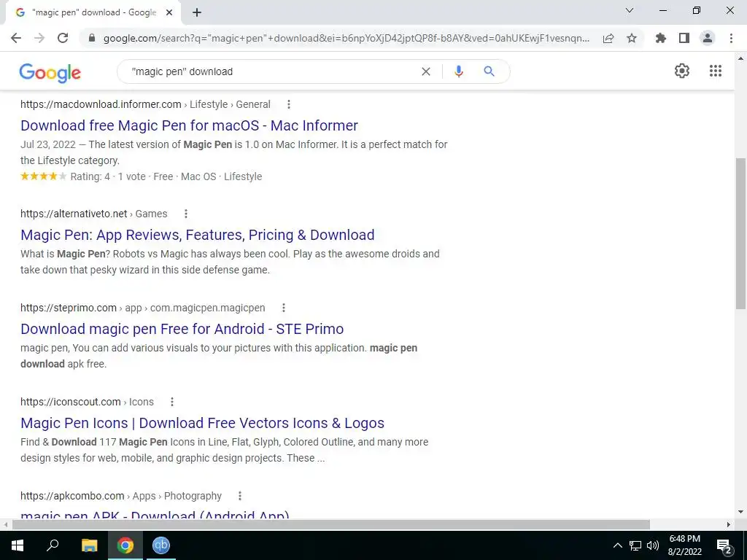Open Chrome three-dot menu
The height and width of the screenshot is (560, 747).
(731, 38)
